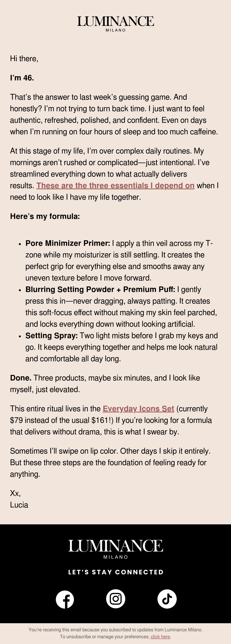The width and height of the screenshot is (231, 644).
Task: Follow the 'three essentials I depend on' link
Action: (x=115, y=185)
